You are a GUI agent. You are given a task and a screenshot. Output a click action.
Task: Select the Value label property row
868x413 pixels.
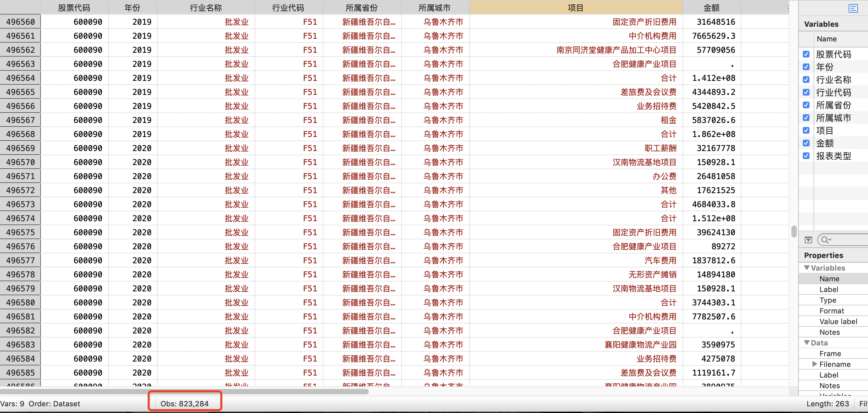tap(838, 321)
